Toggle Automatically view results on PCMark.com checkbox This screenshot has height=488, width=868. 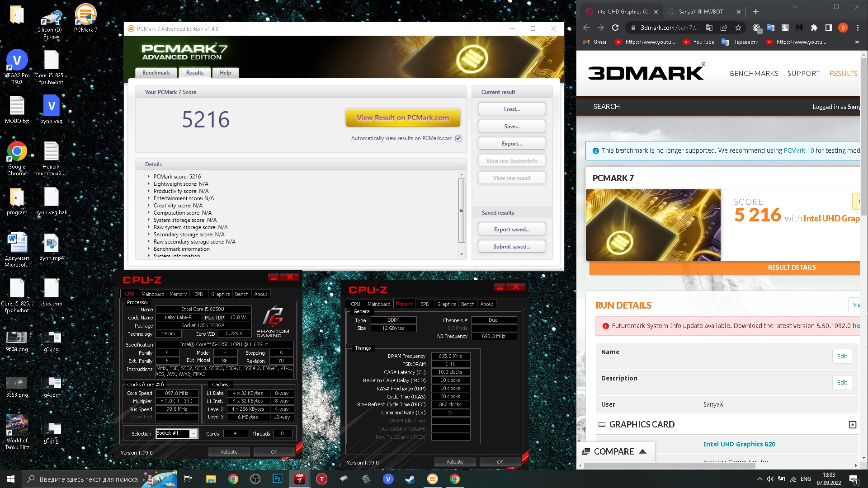click(458, 138)
